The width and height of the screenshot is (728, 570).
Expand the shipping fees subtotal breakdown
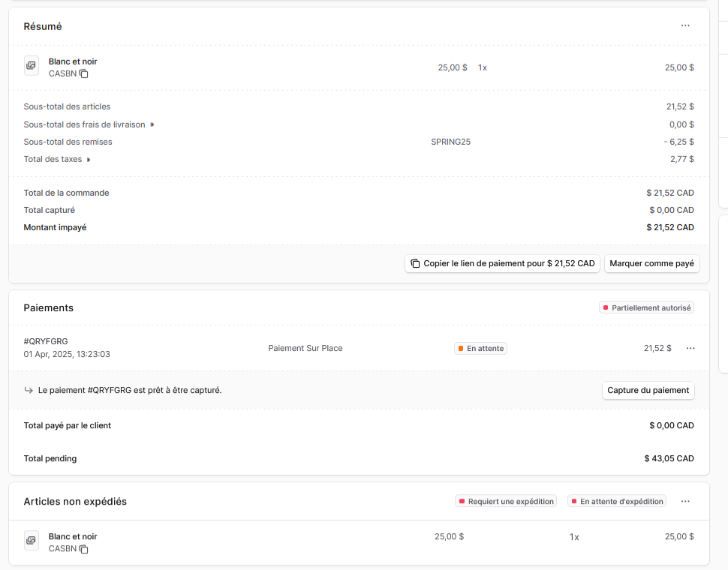click(x=152, y=124)
